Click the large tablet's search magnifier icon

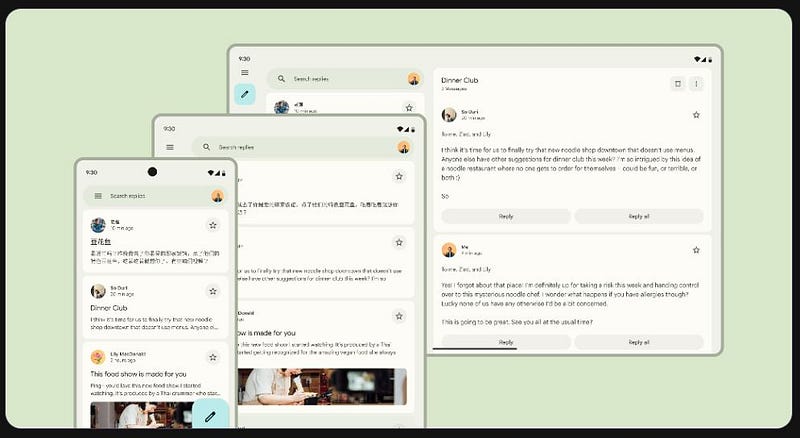tap(281, 79)
